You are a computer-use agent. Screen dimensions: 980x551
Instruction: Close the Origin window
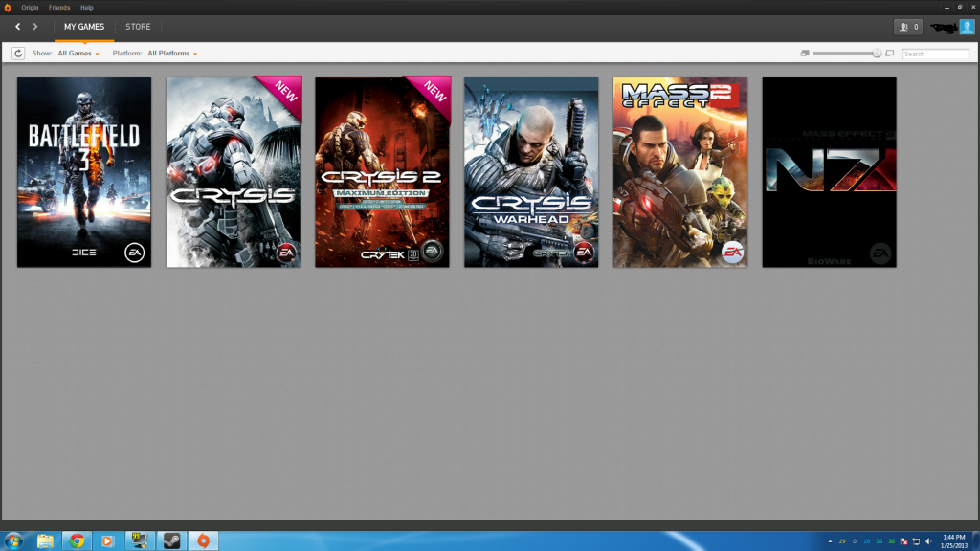click(x=973, y=8)
